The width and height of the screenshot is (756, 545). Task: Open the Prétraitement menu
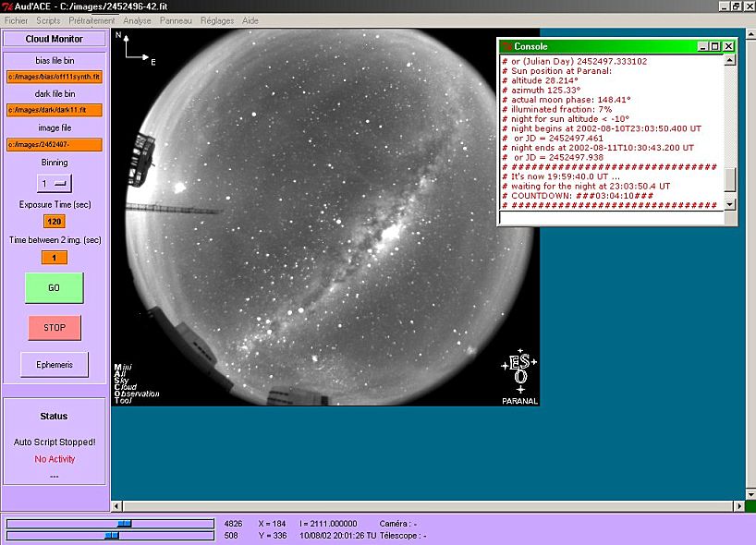[91, 20]
